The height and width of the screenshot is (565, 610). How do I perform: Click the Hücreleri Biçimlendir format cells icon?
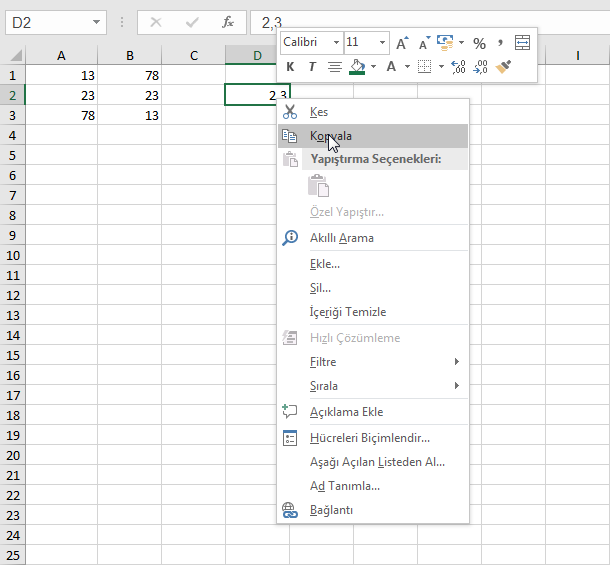(290, 438)
